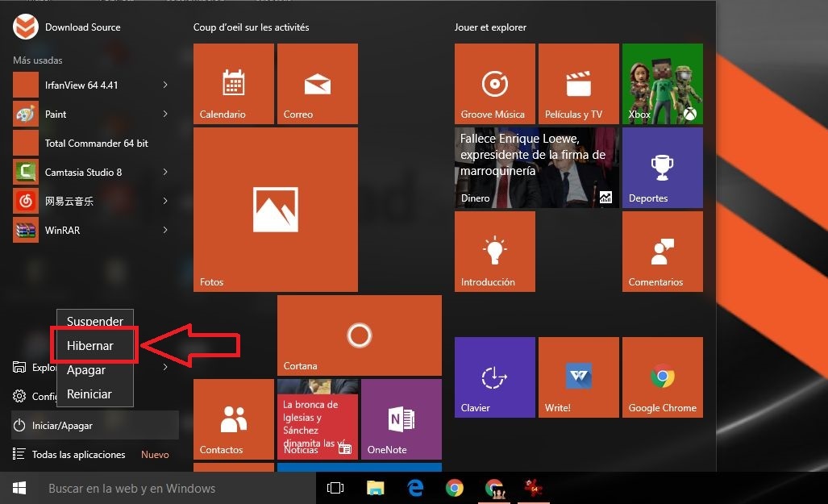
Task: Expand IrfanView jump list arrow
Action: pos(165,85)
